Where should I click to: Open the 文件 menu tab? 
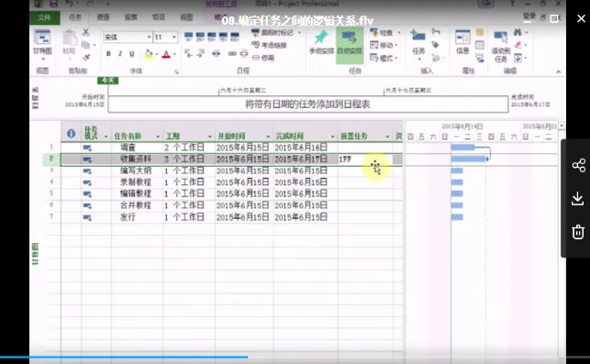click(x=44, y=17)
